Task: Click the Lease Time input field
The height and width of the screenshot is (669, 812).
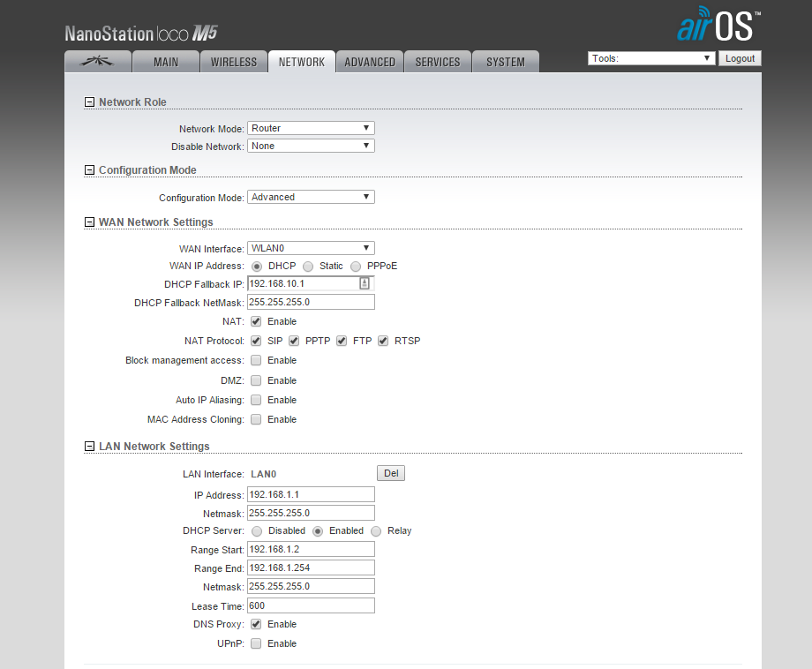Action: click(x=311, y=605)
